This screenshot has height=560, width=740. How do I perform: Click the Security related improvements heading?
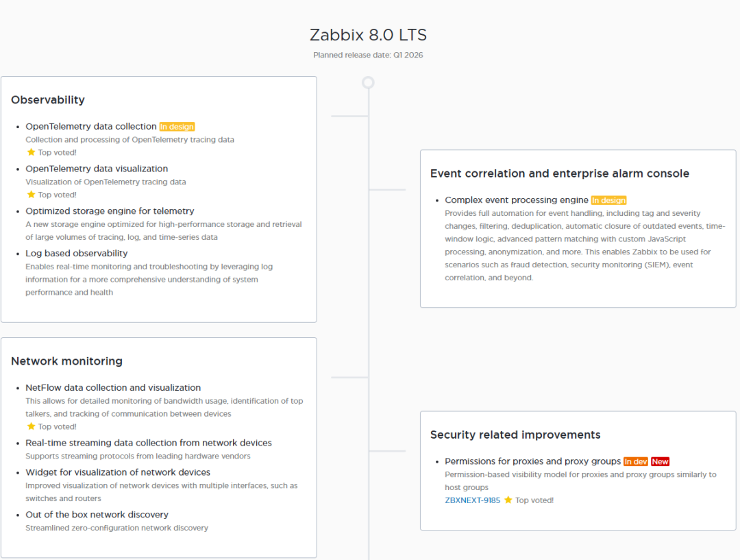pyautogui.click(x=515, y=435)
